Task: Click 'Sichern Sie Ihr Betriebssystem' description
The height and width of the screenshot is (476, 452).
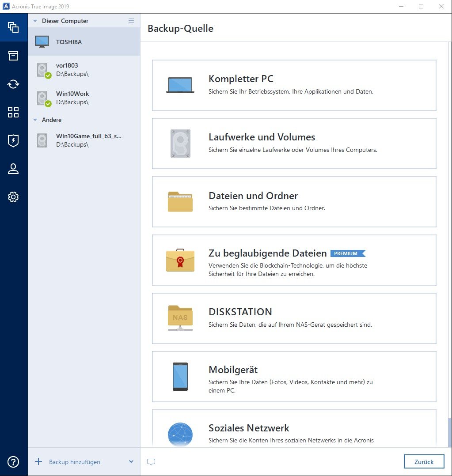Action: pyautogui.click(x=291, y=92)
